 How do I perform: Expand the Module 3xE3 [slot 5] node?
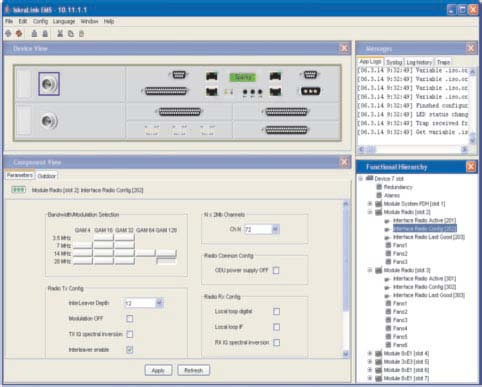coord(370,362)
